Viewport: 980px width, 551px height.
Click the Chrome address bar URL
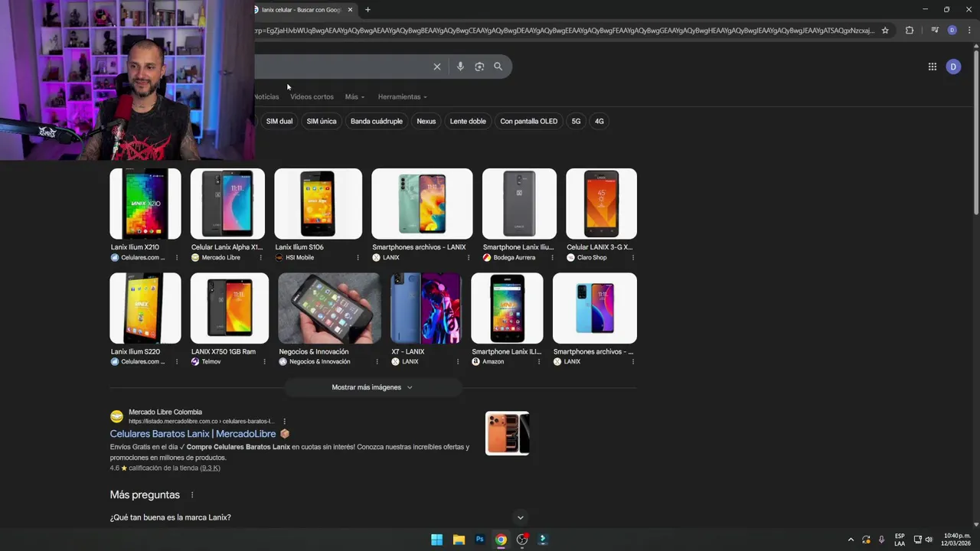pyautogui.click(x=565, y=31)
